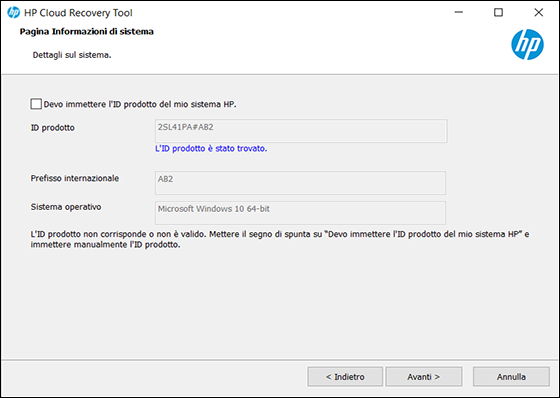Click the 'Sistema operativo' label

(66, 207)
